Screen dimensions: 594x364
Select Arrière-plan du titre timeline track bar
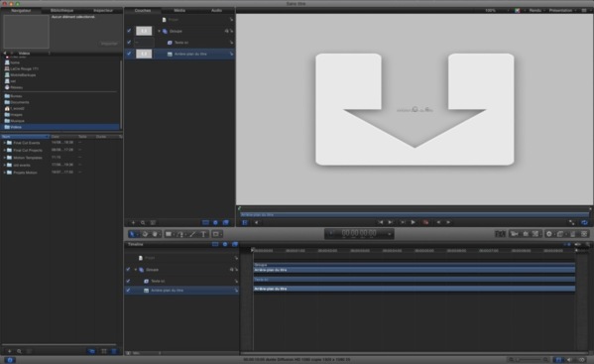(x=415, y=289)
